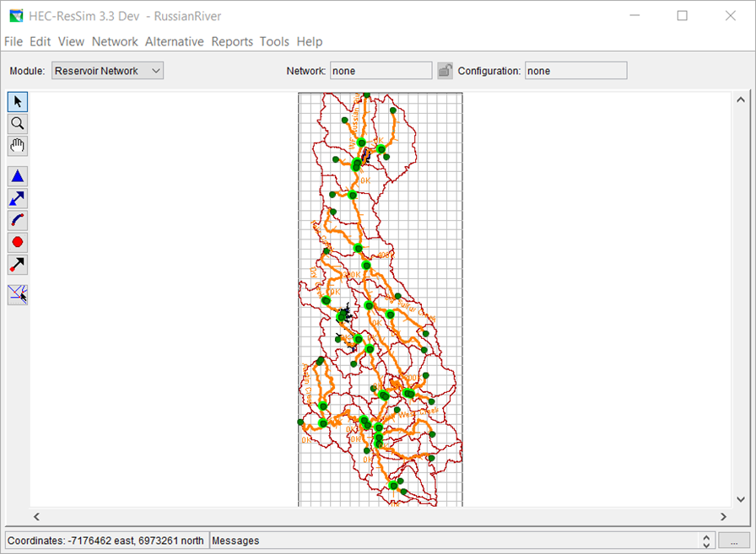
Task: Open the Module dropdown
Action: (x=107, y=71)
